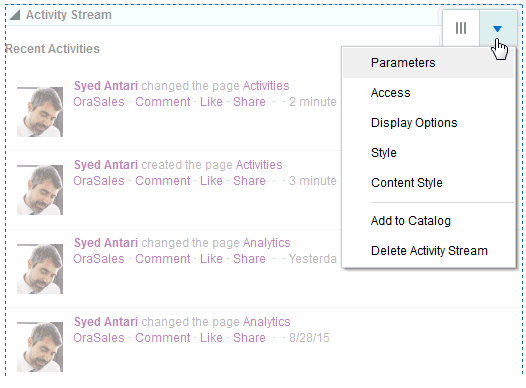Open Analytics page link in last entry

(x=267, y=322)
